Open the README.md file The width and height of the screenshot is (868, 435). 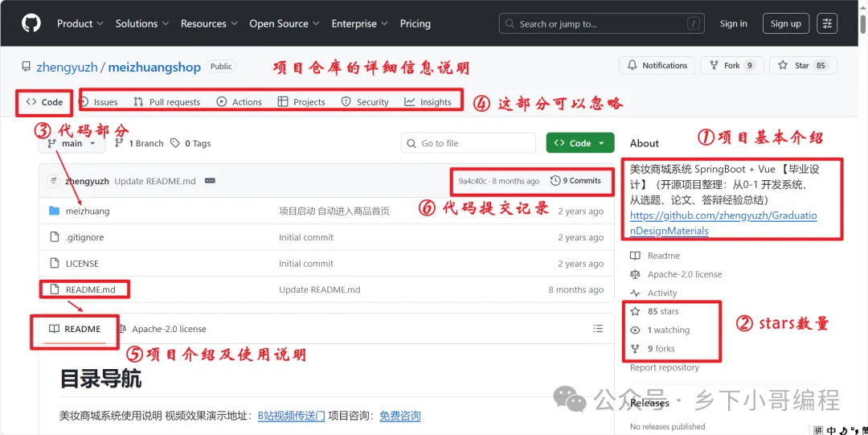[x=90, y=289]
